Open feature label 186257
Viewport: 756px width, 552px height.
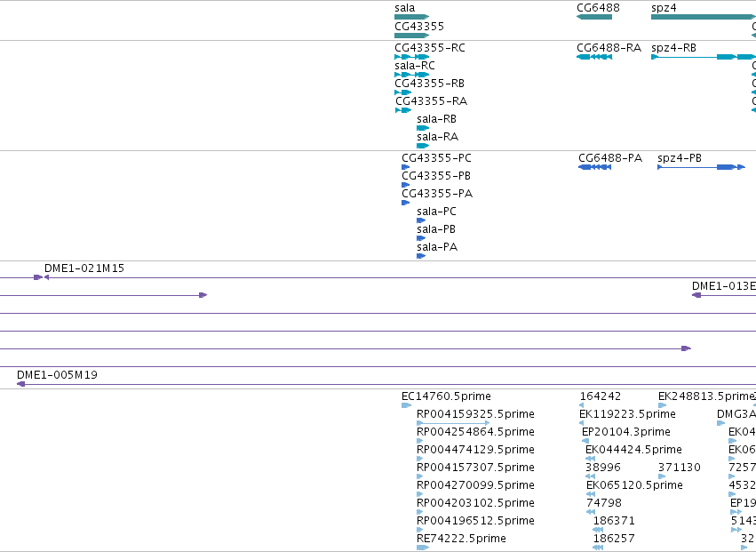click(614, 539)
